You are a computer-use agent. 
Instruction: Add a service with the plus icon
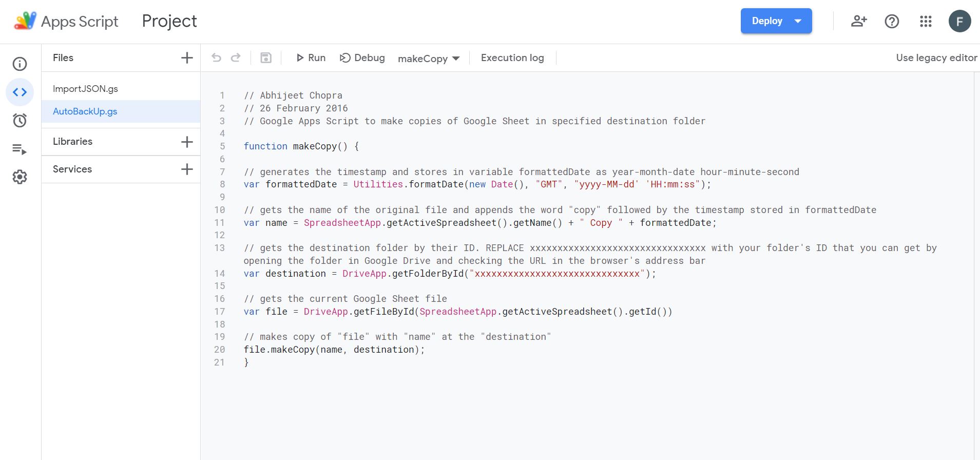pyautogui.click(x=187, y=169)
